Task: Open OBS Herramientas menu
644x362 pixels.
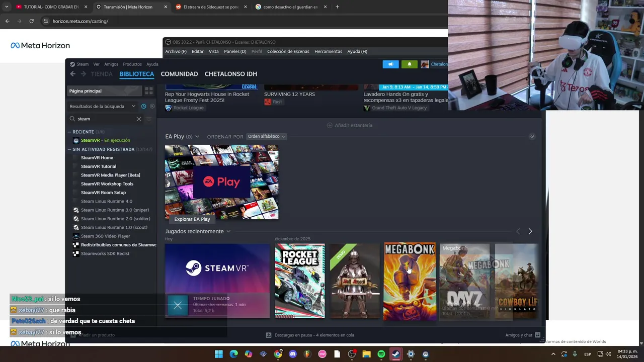Action: click(x=328, y=51)
